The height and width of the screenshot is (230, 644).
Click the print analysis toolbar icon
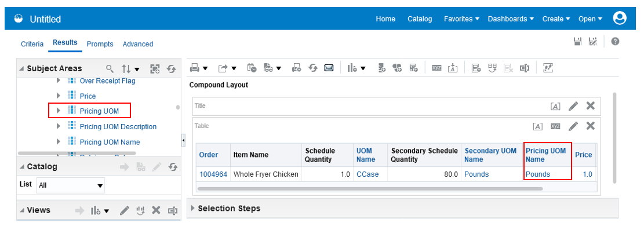pos(195,68)
